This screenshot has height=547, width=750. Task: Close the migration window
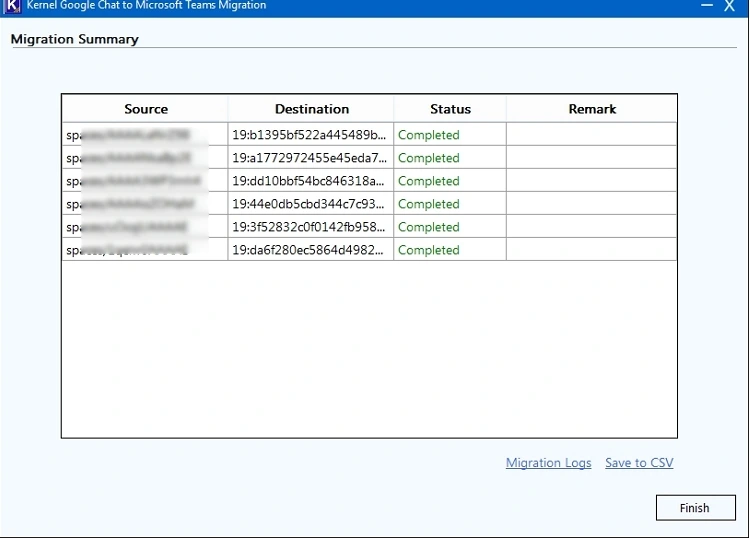733,6
